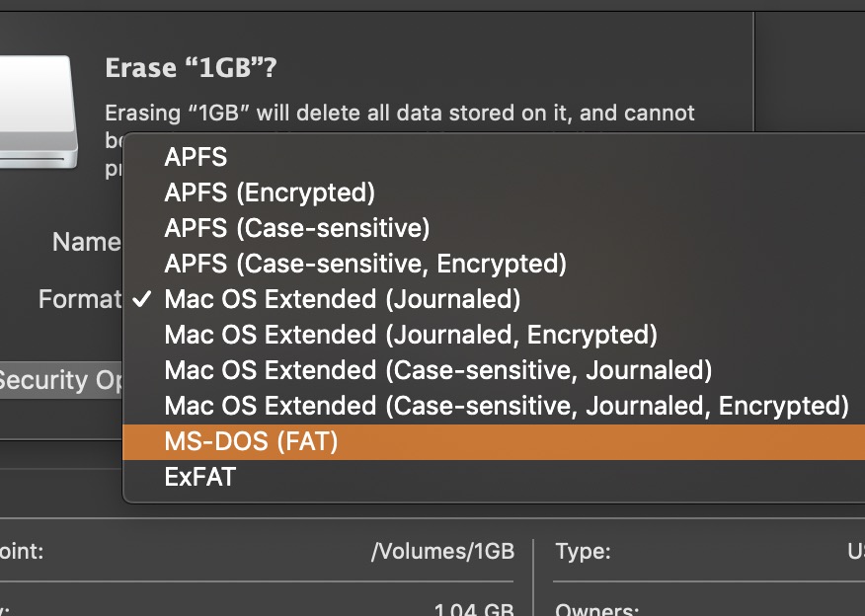
Task: Pick Mac OS Extended (Case-sensitive, Journaled, Encrypted)
Action: point(507,406)
